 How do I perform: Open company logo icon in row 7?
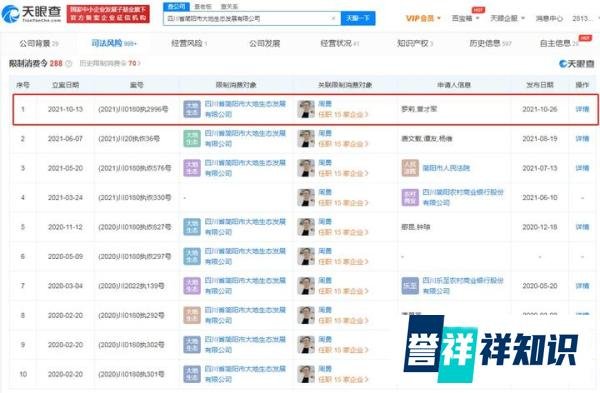coord(192,286)
